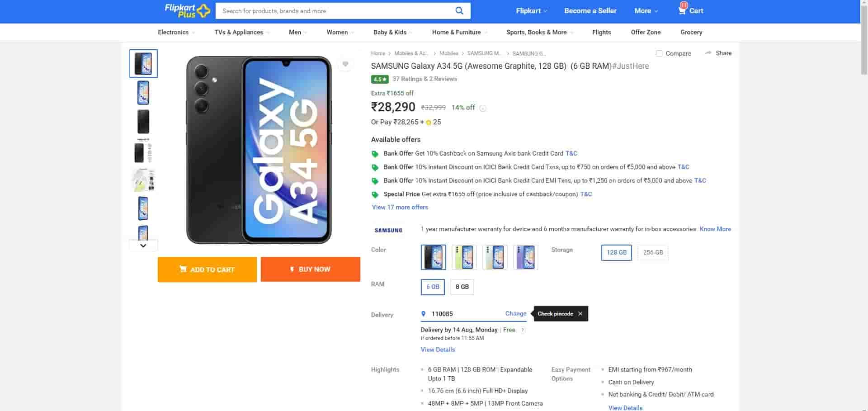Viewport: 868px width, 411px height.
Task: Go to the Grocery menu item
Action: [691, 32]
